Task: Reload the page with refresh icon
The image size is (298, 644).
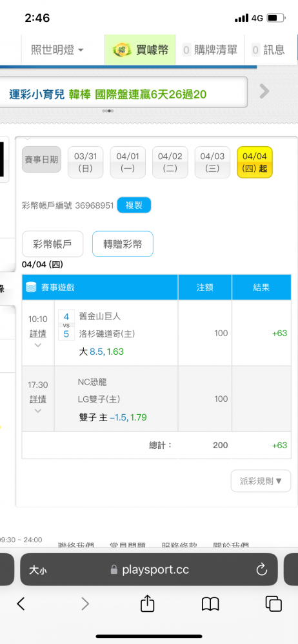Action: [262, 569]
